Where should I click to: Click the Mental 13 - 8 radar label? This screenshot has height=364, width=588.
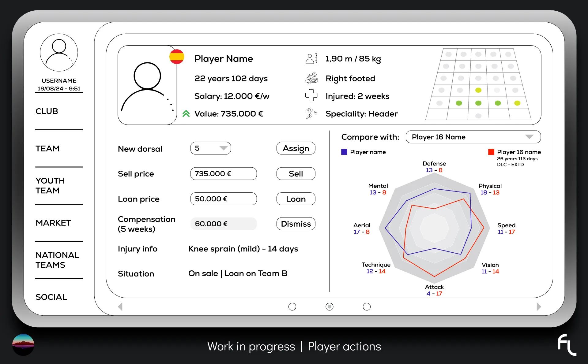[378, 189]
